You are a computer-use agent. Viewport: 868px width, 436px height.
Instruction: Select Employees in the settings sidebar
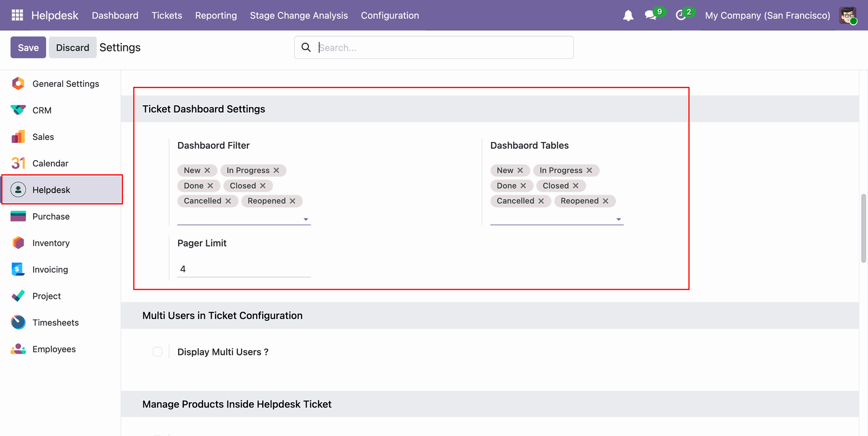(x=61, y=349)
